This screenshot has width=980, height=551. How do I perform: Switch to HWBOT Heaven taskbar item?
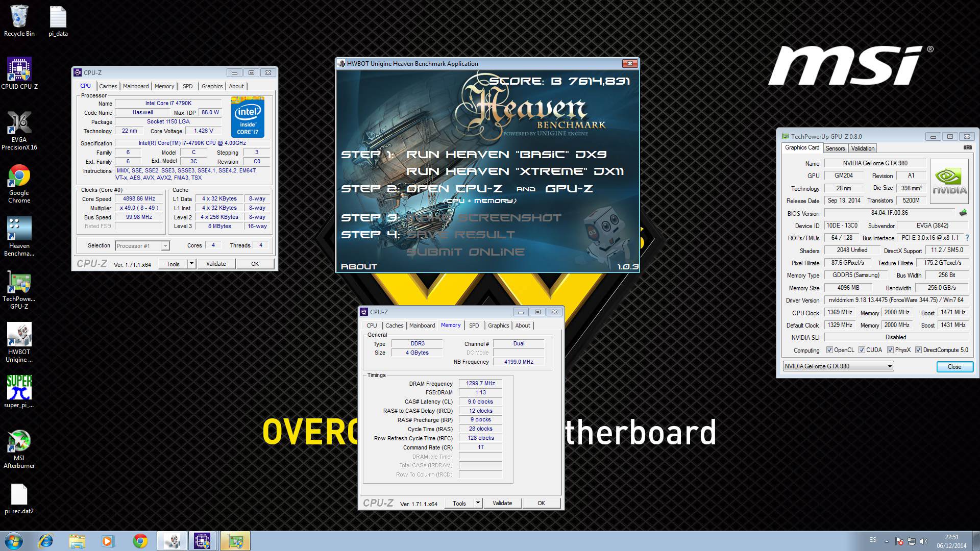[x=172, y=541]
